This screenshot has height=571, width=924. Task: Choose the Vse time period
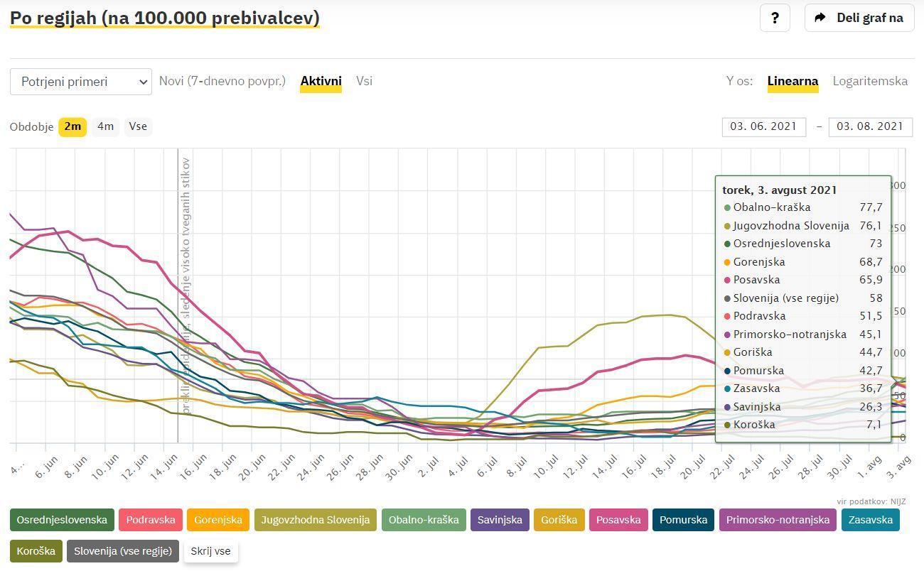click(x=138, y=126)
